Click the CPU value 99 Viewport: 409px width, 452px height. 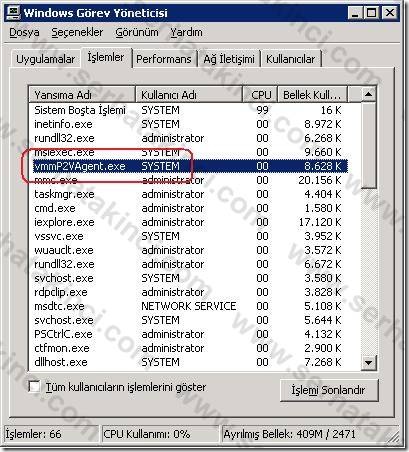coord(262,110)
